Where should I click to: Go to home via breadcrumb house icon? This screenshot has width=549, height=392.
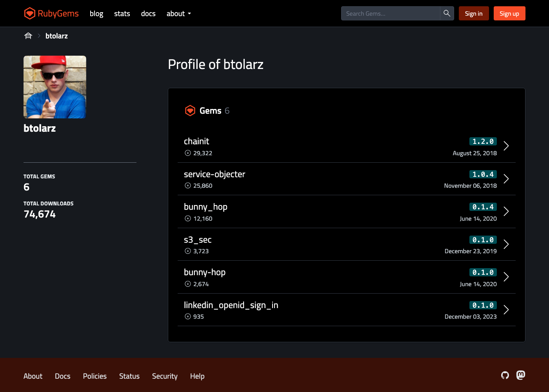click(28, 36)
